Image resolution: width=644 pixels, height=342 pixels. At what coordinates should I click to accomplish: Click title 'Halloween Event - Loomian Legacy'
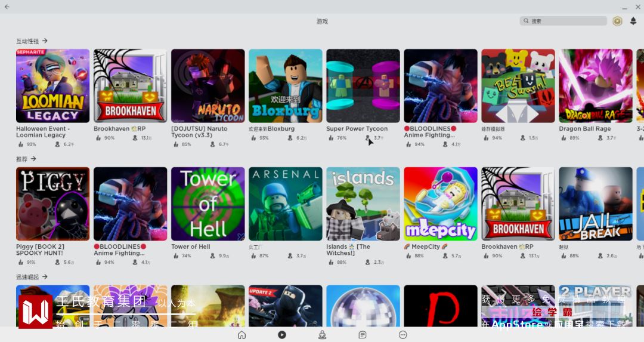point(43,131)
